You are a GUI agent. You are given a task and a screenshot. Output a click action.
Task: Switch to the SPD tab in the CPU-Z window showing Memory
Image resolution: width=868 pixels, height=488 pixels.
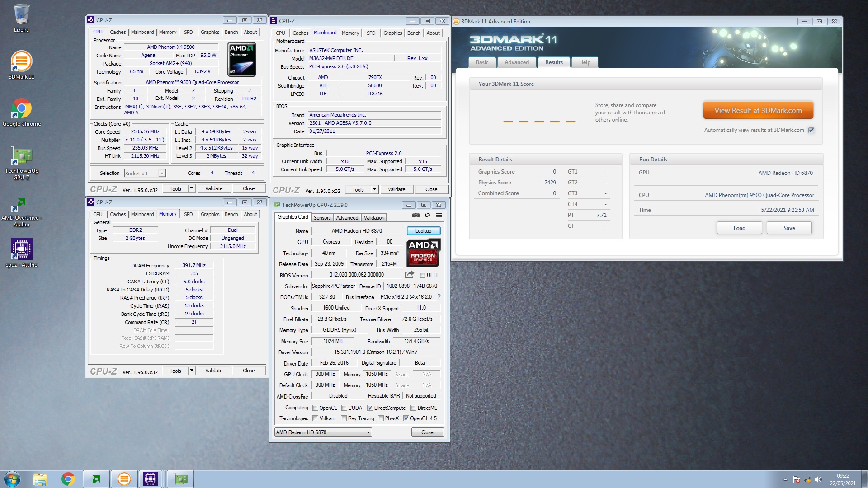click(x=189, y=214)
